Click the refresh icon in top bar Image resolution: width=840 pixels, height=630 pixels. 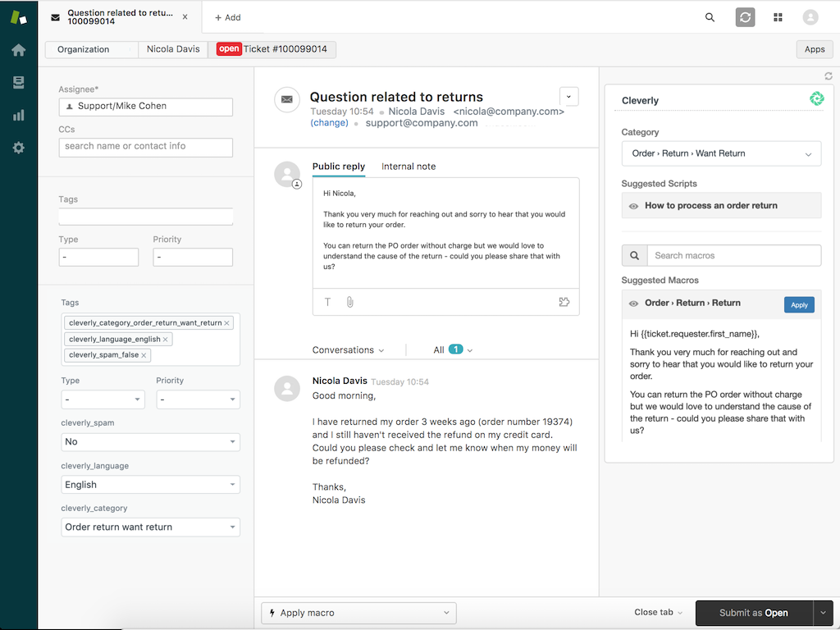[745, 17]
